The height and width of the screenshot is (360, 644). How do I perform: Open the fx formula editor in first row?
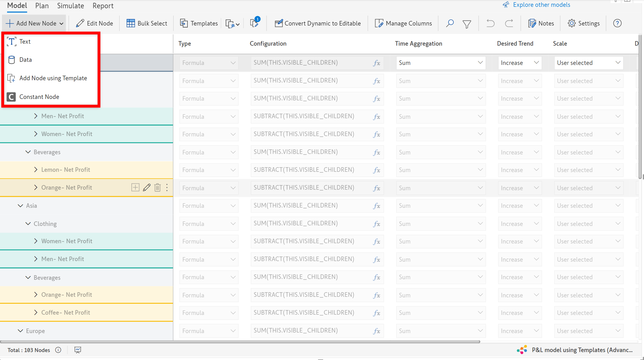pyautogui.click(x=376, y=63)
